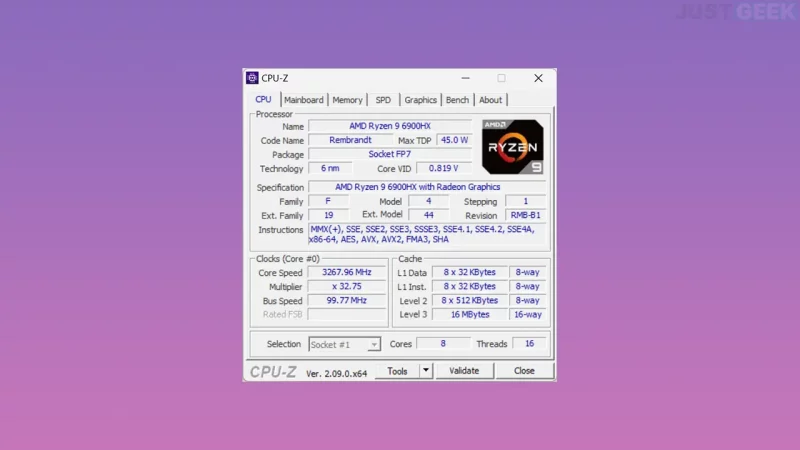Click the Threads value 16

coord(530,344)
